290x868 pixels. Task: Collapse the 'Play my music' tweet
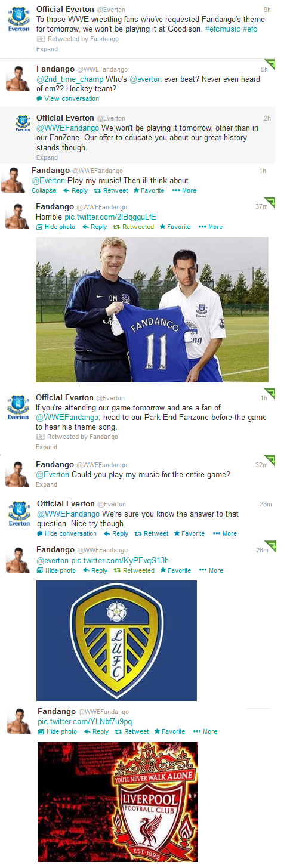[44, 191]
